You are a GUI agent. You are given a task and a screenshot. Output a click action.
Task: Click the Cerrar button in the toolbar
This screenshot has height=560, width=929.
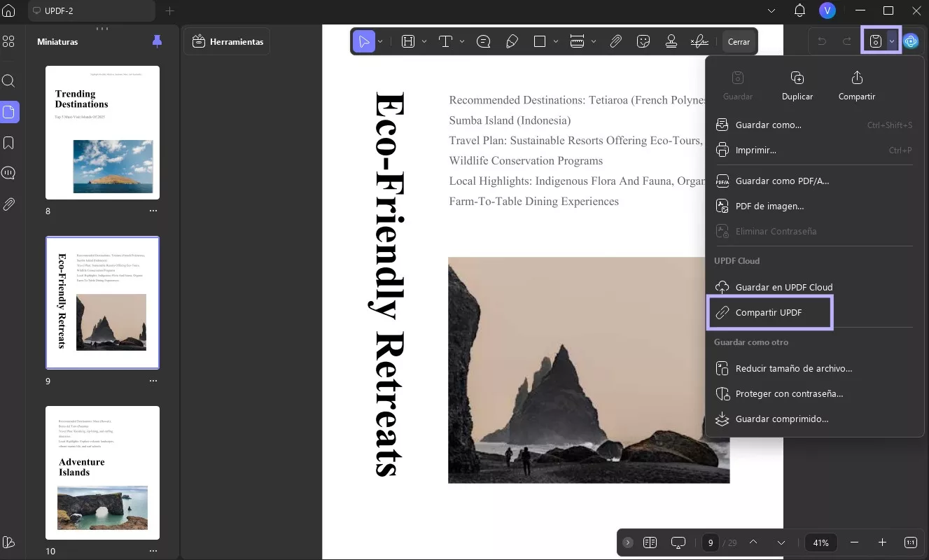click(739, 41)
